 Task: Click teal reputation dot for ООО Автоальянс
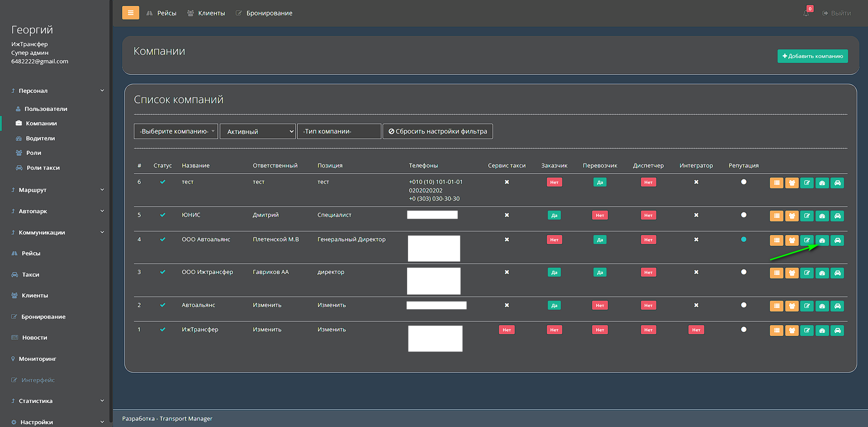point(744,240)
